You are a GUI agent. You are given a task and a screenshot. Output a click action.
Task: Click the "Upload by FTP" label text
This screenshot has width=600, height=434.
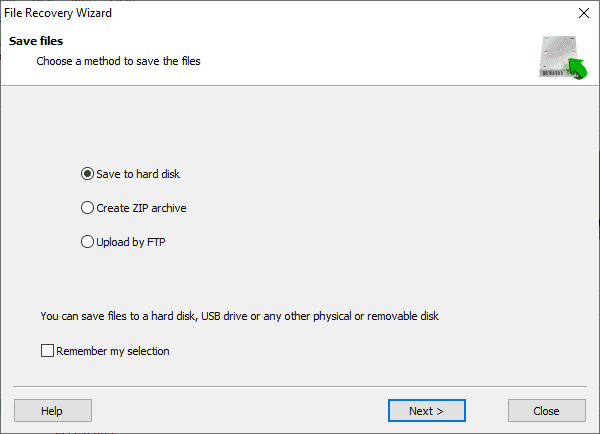[x=130, y=242]
